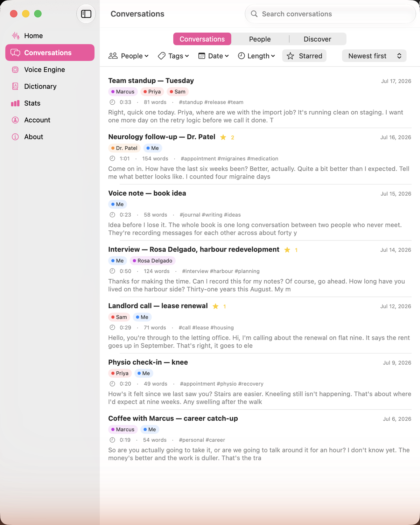Click "#personal #career" tags text
The image size is (420, 525).
pyautogui.click(x=202, y=440)
